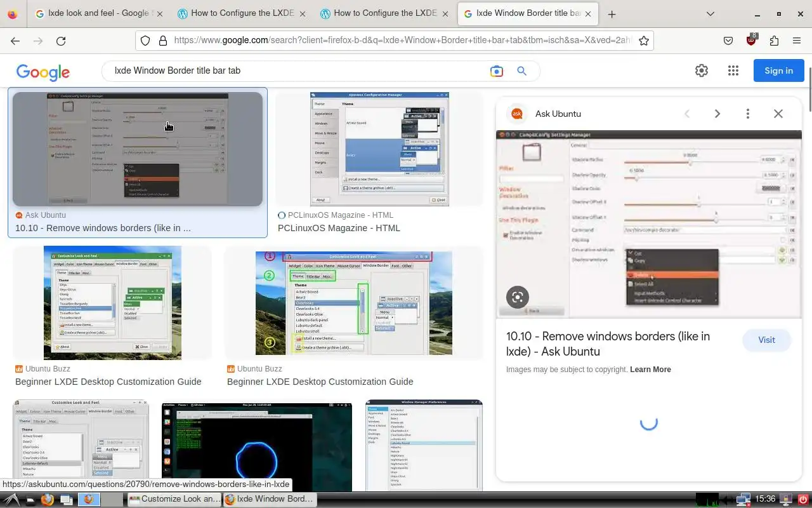Click the magnifier search button in Google
Screen dimensions: 812x508
point(522,71)
